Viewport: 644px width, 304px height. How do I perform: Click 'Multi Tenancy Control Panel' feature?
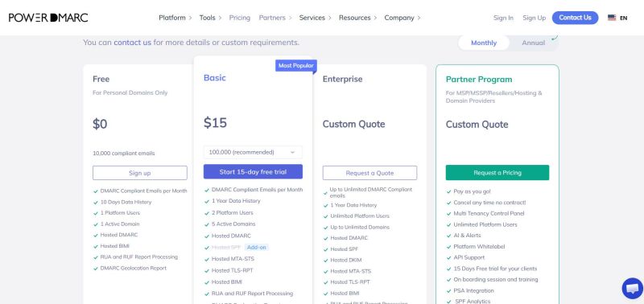point(489,213)
